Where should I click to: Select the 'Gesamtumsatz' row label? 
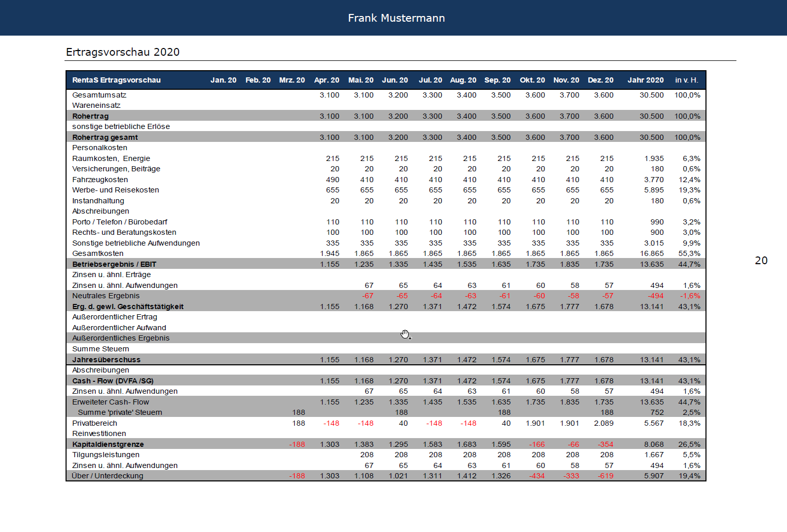[99, 95]
